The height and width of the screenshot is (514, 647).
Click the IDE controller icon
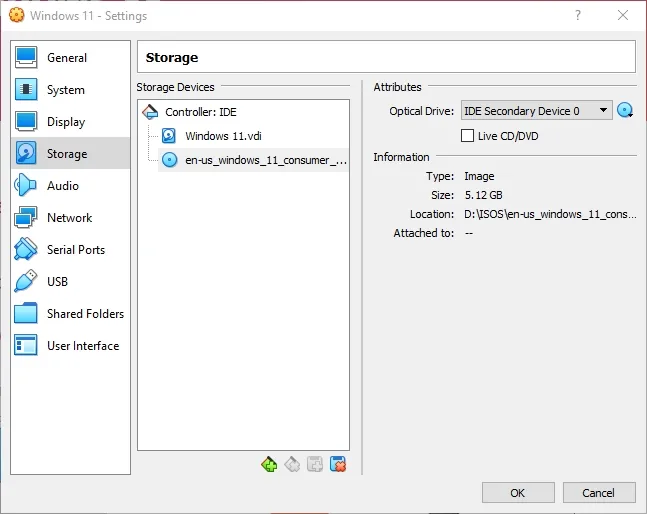150,112
